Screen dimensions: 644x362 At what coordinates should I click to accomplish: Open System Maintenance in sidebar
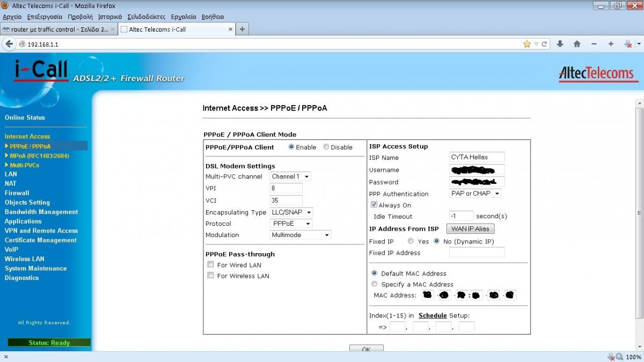tap(36, 268)
